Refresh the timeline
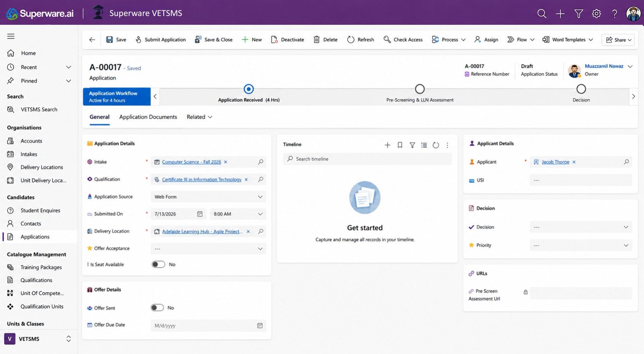This screenshot has height=354, width=644. coord(436,145)
